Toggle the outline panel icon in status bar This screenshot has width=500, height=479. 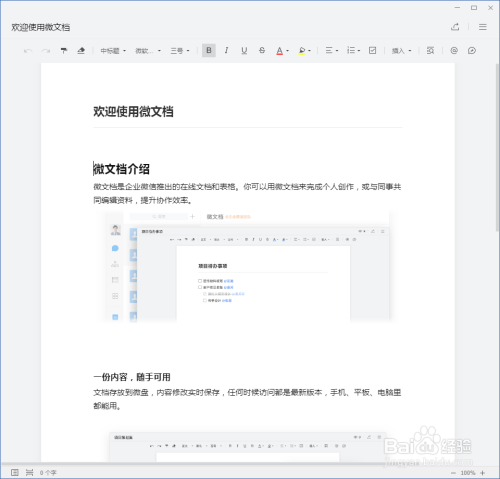pos(15,472)
